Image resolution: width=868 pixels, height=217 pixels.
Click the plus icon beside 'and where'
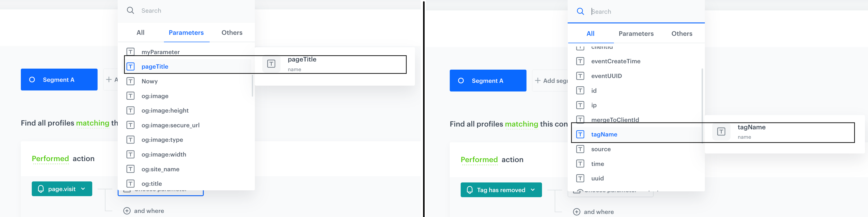coord(127,211)
